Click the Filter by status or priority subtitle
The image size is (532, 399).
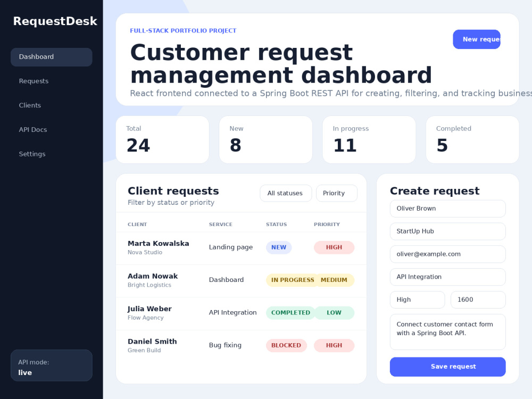click(x=171, y=203)
